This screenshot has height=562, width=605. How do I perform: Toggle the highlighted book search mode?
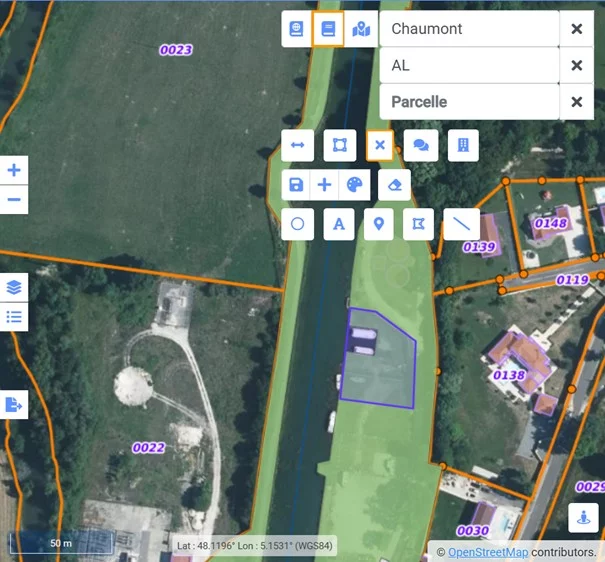point(327,29)
